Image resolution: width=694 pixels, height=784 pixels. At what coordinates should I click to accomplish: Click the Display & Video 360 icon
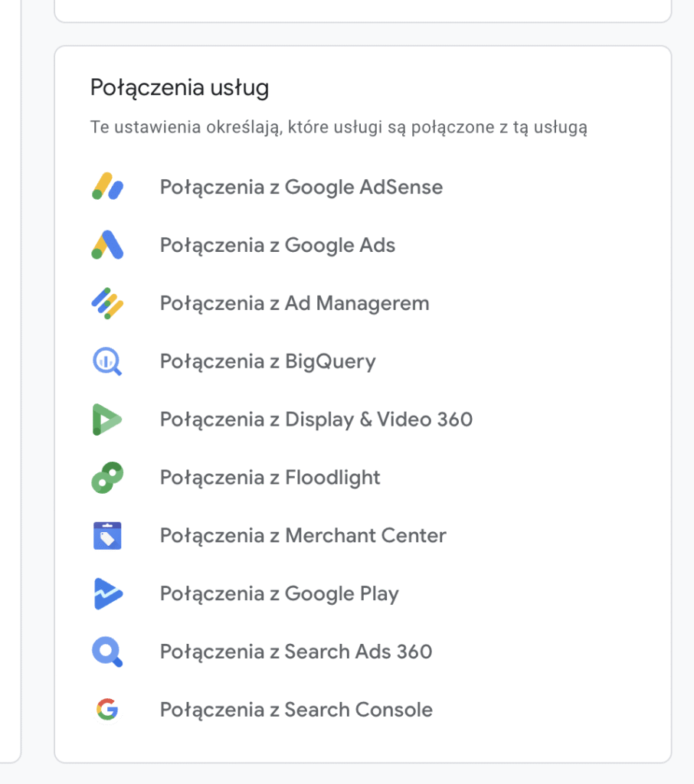coord(107,419)
